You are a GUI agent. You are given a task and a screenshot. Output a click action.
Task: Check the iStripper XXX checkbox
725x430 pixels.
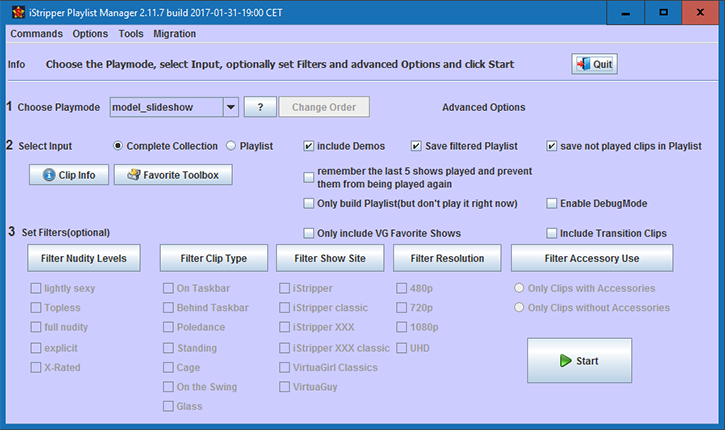(x=284, y=327)
